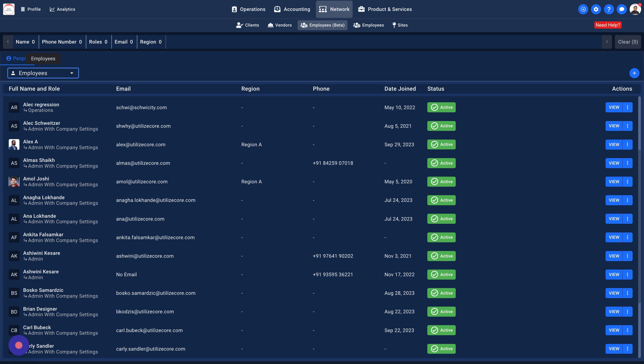644x364 pixels.
Task: Open three-dot menu for Alec regression
Action: click(x=627, y=107)
